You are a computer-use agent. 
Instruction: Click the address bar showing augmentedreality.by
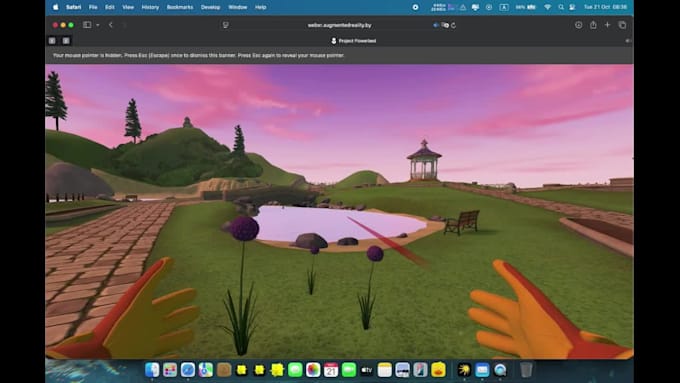tap(339, 25)
